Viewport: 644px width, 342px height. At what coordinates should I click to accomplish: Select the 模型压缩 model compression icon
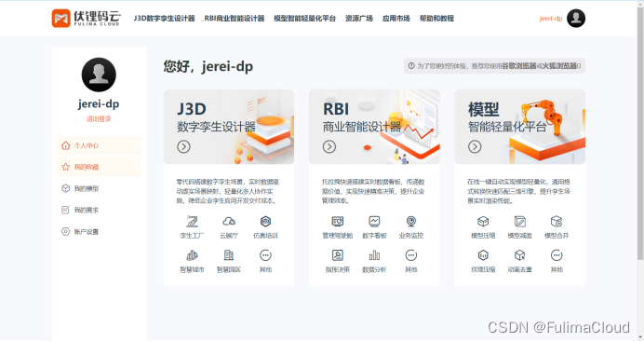point(483,222)
